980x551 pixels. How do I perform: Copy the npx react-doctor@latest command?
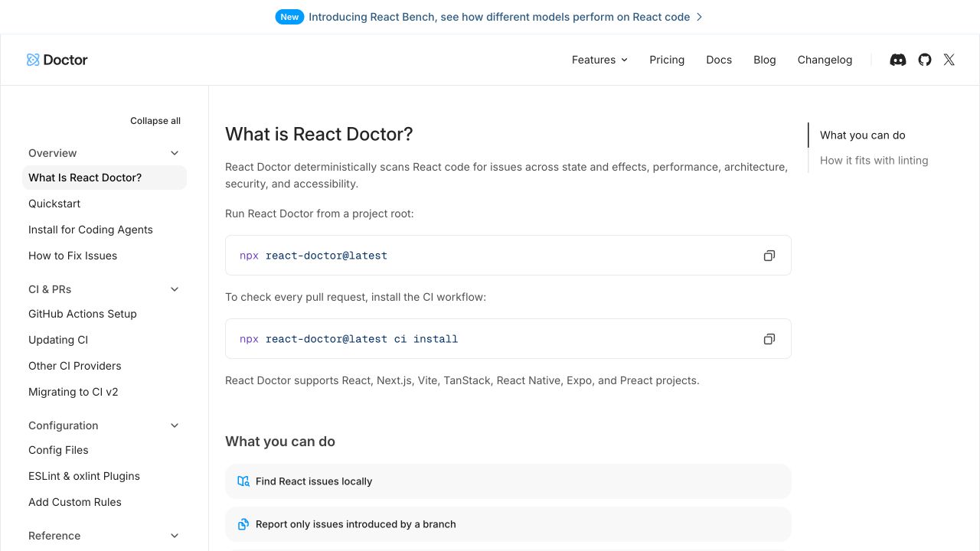(769, 256)
